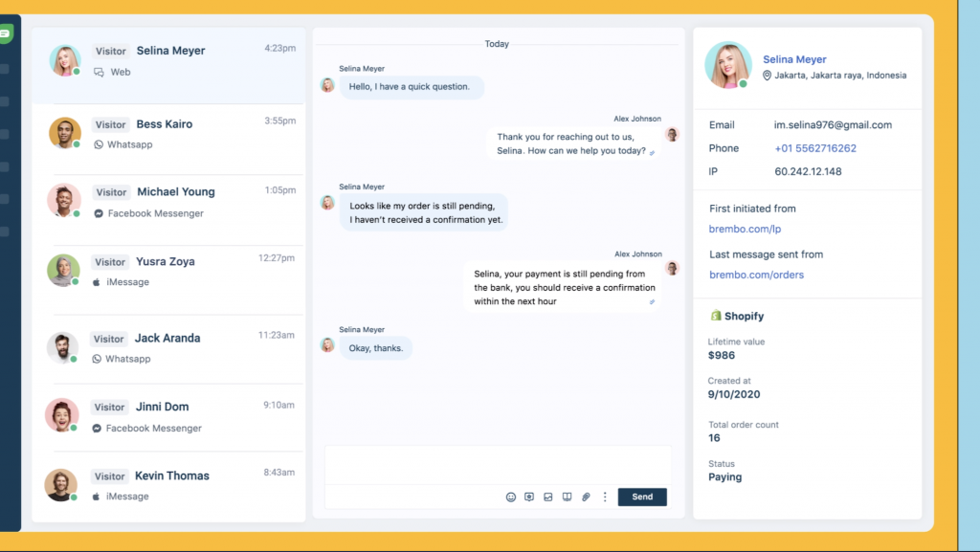Click the Web channel icon under Selina Meyer

point(100,72)
